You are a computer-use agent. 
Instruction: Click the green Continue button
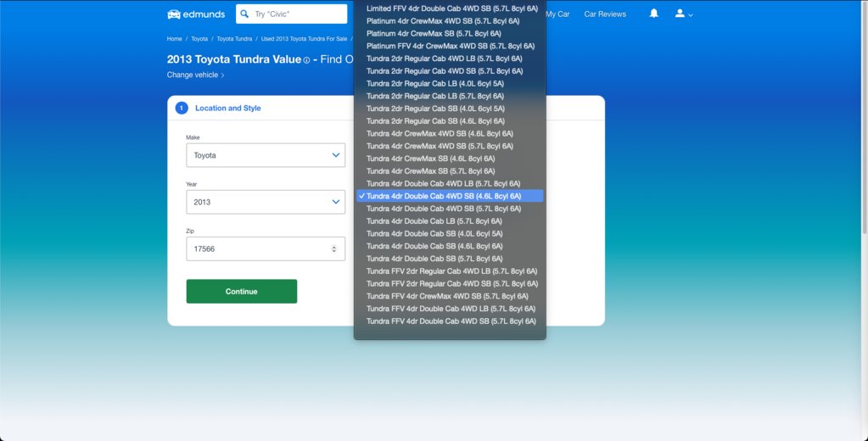click(241, 292)
